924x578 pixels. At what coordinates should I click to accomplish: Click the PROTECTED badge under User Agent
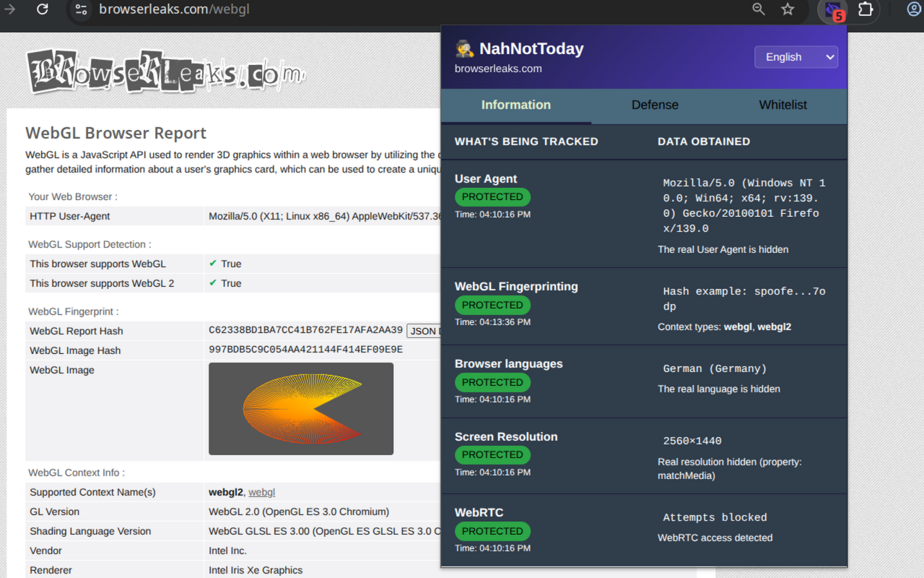click(492, 197)
